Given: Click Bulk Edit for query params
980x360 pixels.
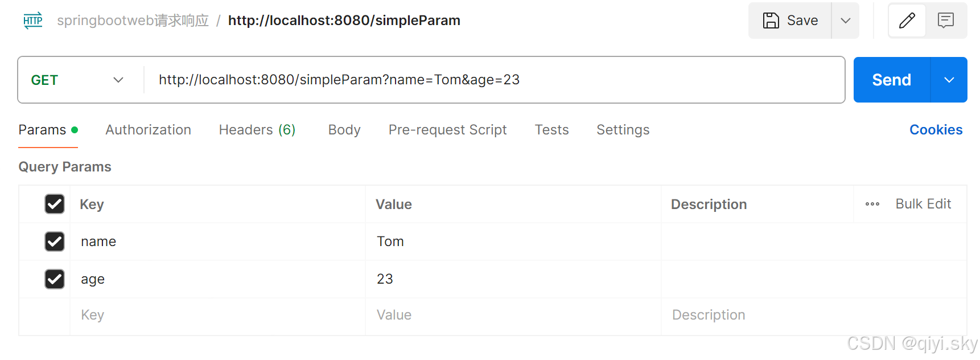Looking at the screenshot, I should pyautogui.click(x=923, y=204).
